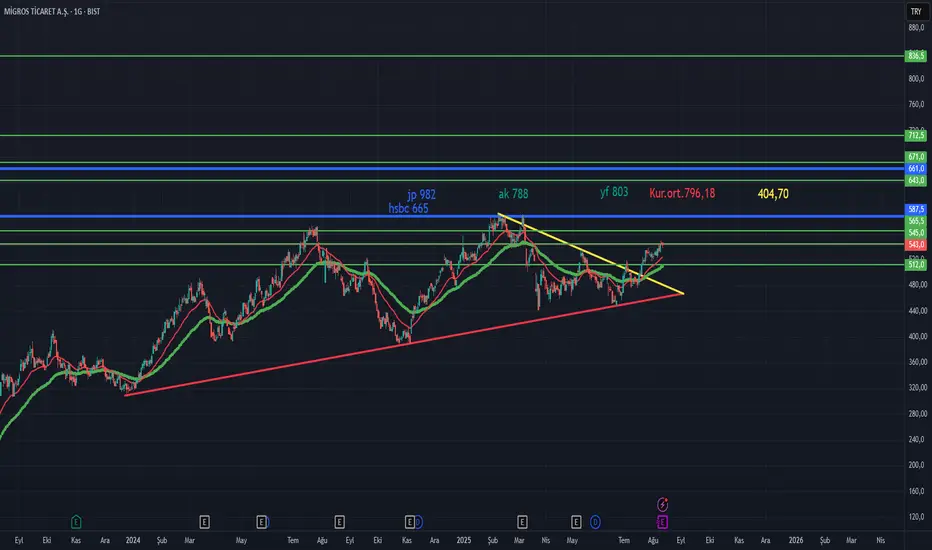This screenshot has width=932, height=550.
Task: Click the 120,0 level on price axis
Action: (x=916, y=517)
